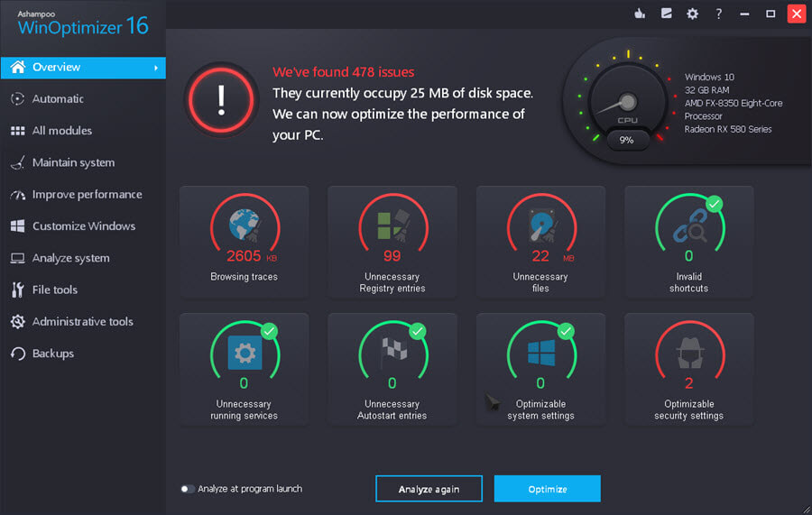The image size is (812, 515).
Task: Click the Automatic sidebar icon
Action: click(18, 99)
